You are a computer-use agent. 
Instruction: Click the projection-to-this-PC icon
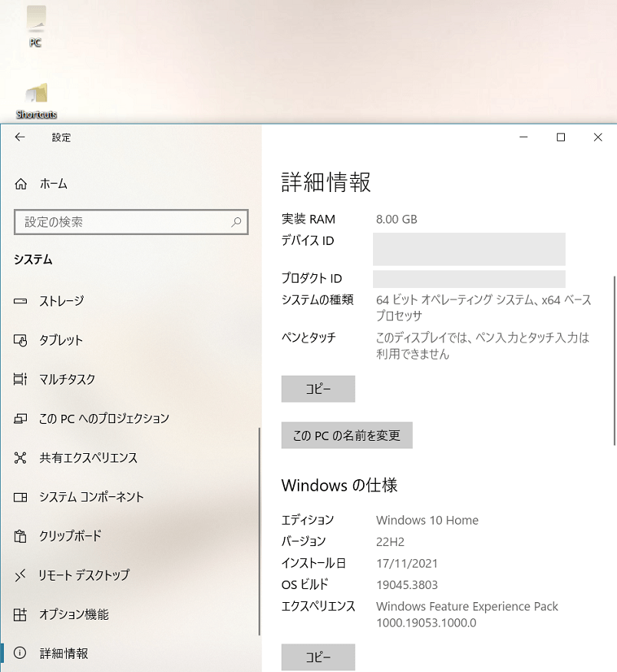click(20, 419)
